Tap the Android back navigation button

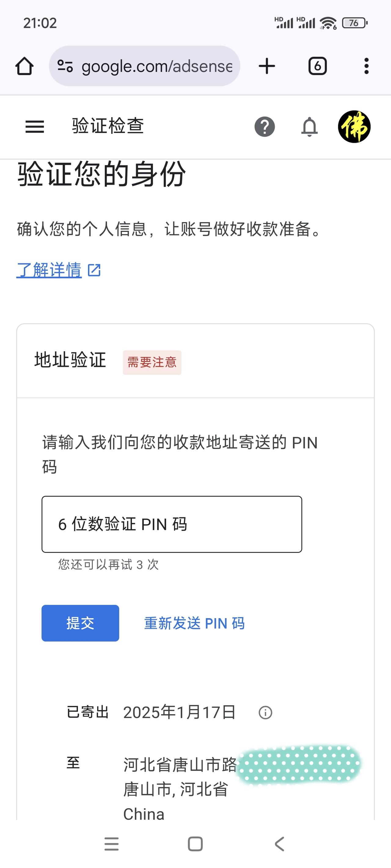[280, 844]
